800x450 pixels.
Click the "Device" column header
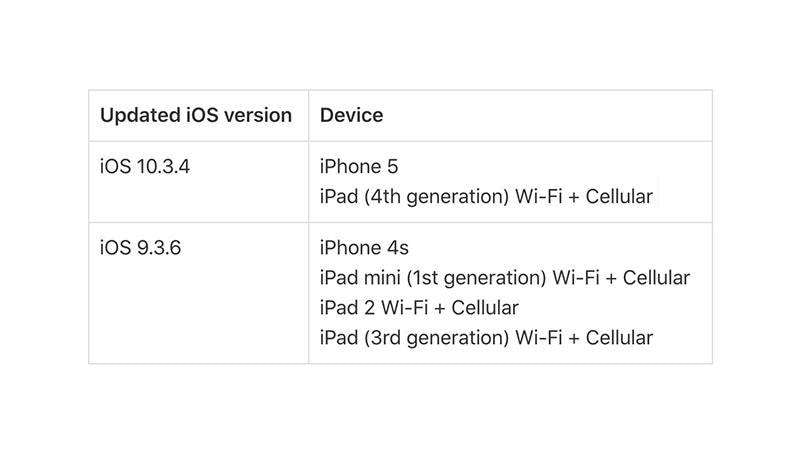coord(351,115)
